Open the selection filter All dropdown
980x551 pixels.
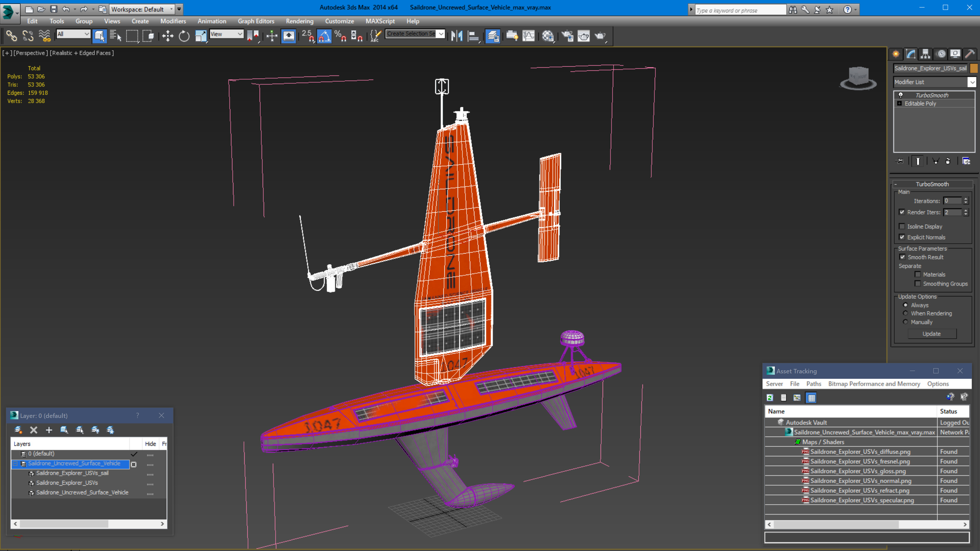(73, 34)
